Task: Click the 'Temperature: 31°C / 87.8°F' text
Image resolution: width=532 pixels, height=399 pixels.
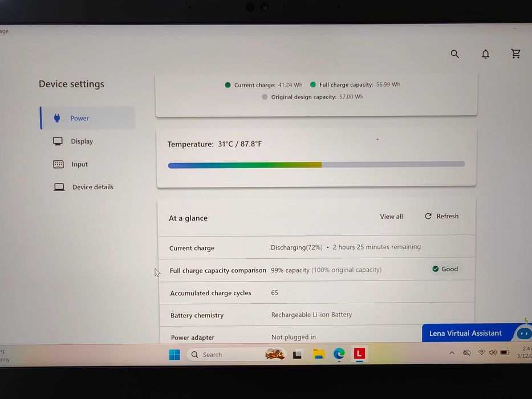Action: pyautogui.click(x=214, y=144)
